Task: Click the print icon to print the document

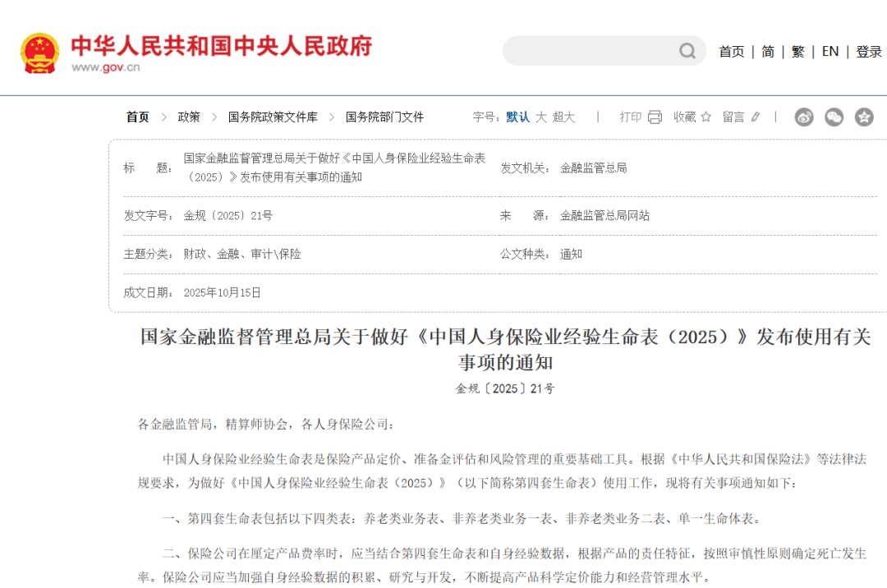Action: 656,117
